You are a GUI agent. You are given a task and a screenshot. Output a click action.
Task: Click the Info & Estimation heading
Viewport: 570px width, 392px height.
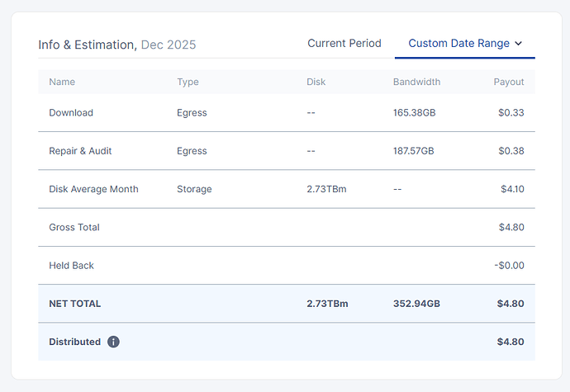click(88, 45)
